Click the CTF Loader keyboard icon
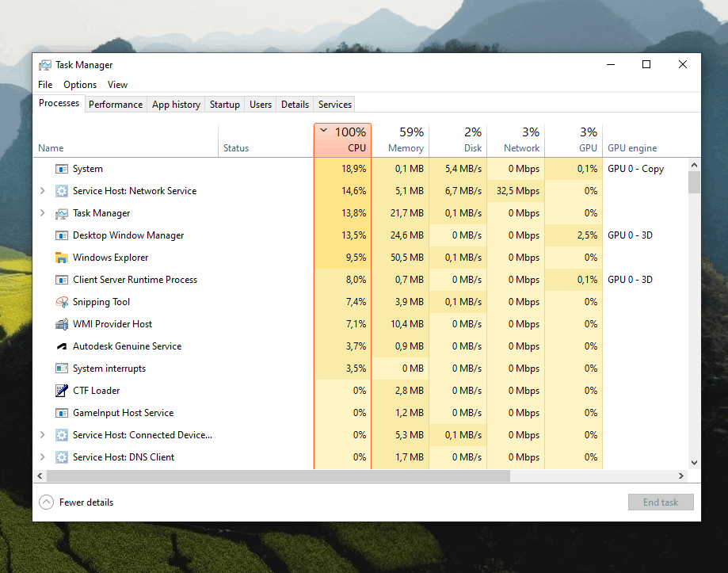 [62, 391]
